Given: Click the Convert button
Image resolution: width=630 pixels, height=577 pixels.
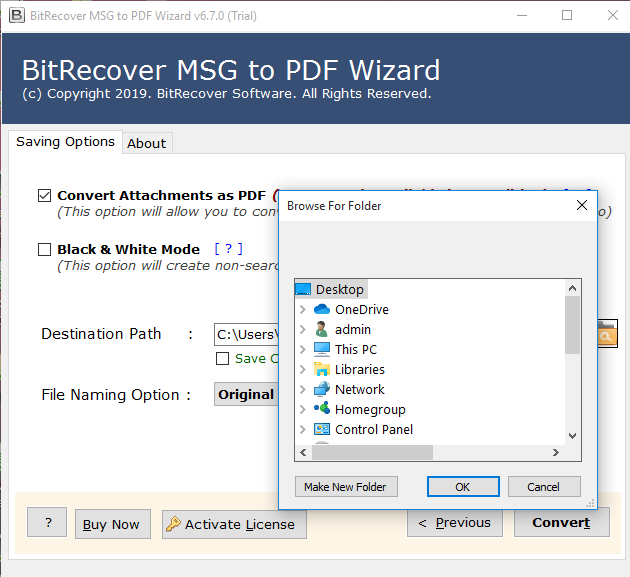Looking at the screenshot, I should [561, 523].
